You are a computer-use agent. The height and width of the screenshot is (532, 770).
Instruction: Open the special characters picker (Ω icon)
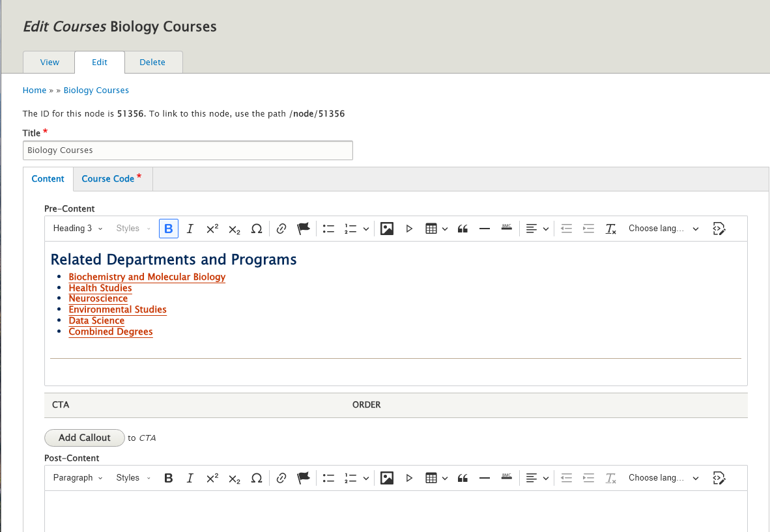click(x=257, y=228)
